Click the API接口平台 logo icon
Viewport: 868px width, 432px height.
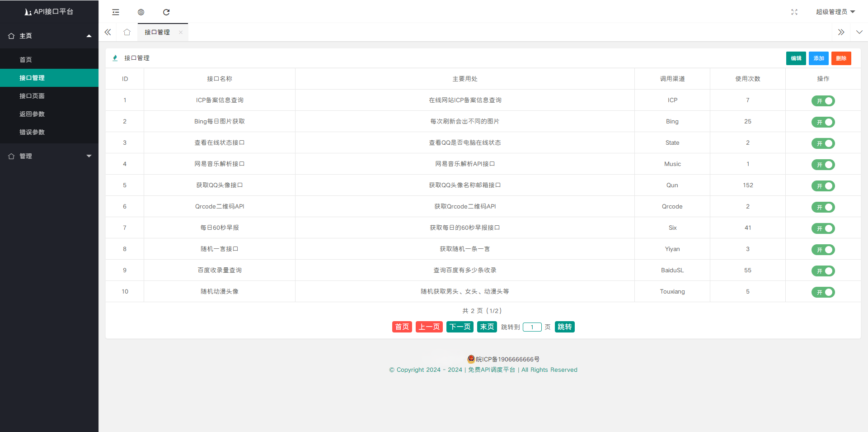pyautogui.click(x=28, y=11)
